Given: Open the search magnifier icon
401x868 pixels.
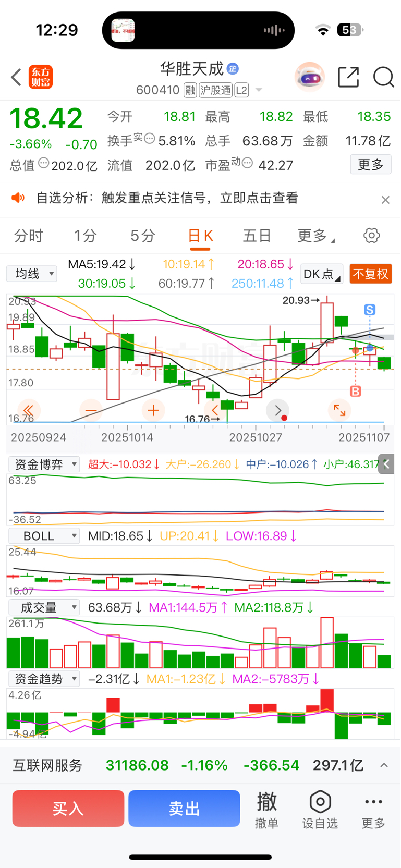Looking at the screenshot, I should coord(384,77).
